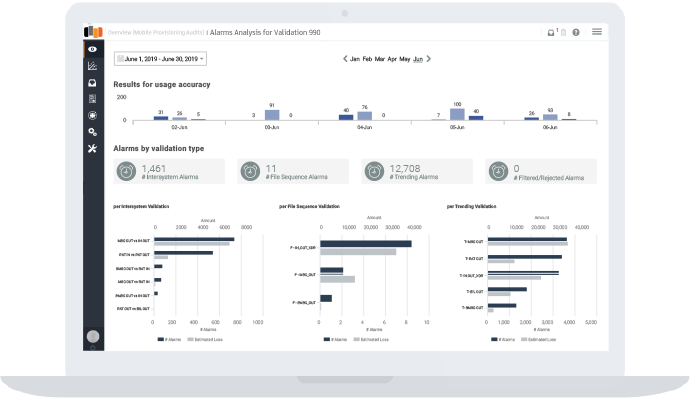
Task: Open the wrench and screwdriver tools icon
Action: (92, 149)
